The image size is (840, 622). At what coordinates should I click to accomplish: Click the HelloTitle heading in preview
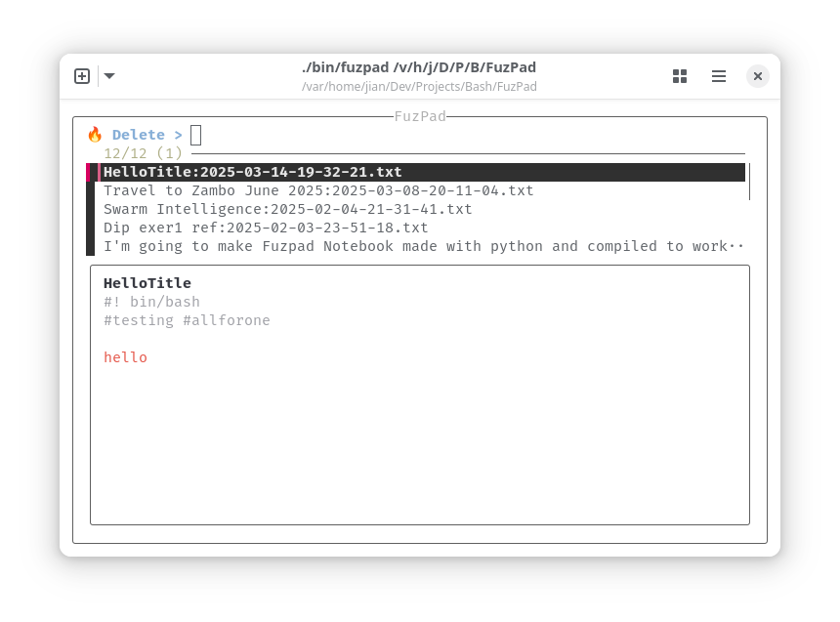147,283
